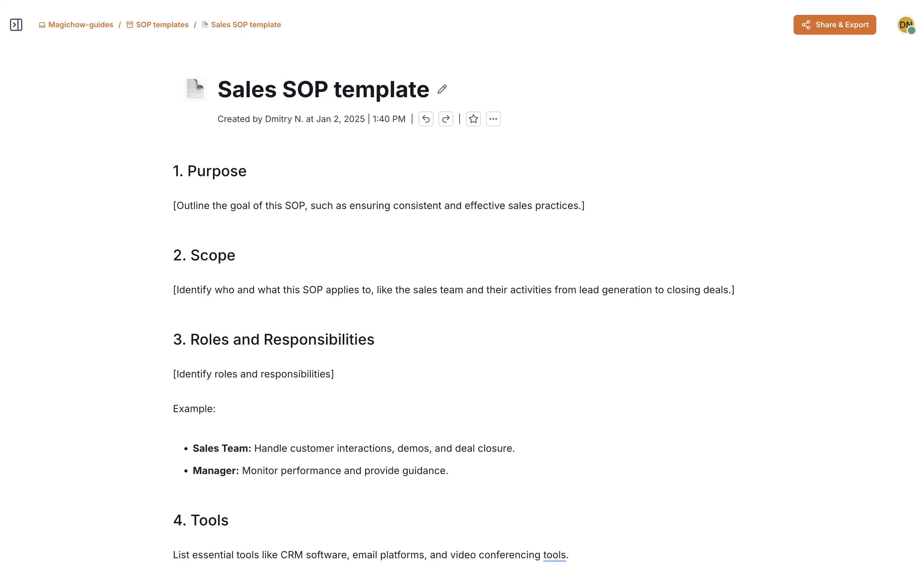
Task: Click the redo arrow icon
Action: (x=446, y=119)
